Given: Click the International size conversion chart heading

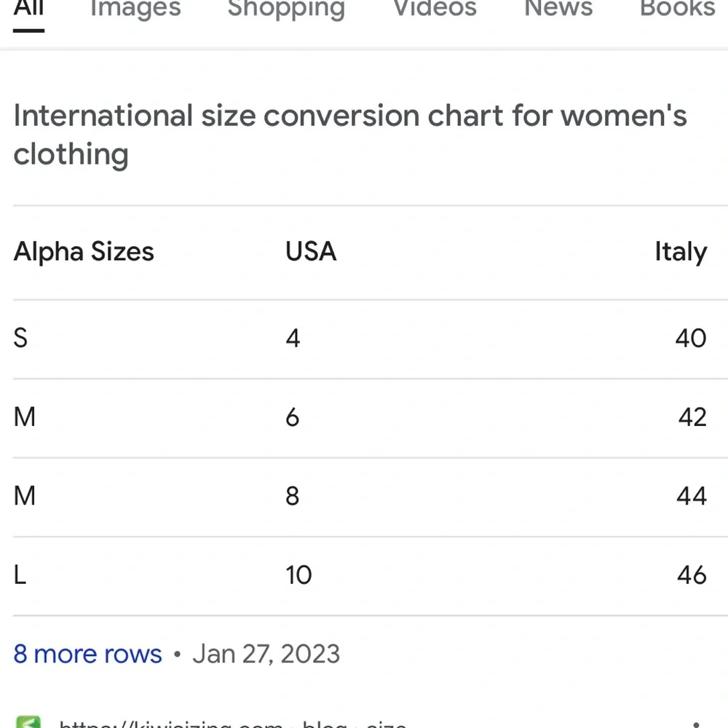Looking at the screenshot, I should click(349, 135).
